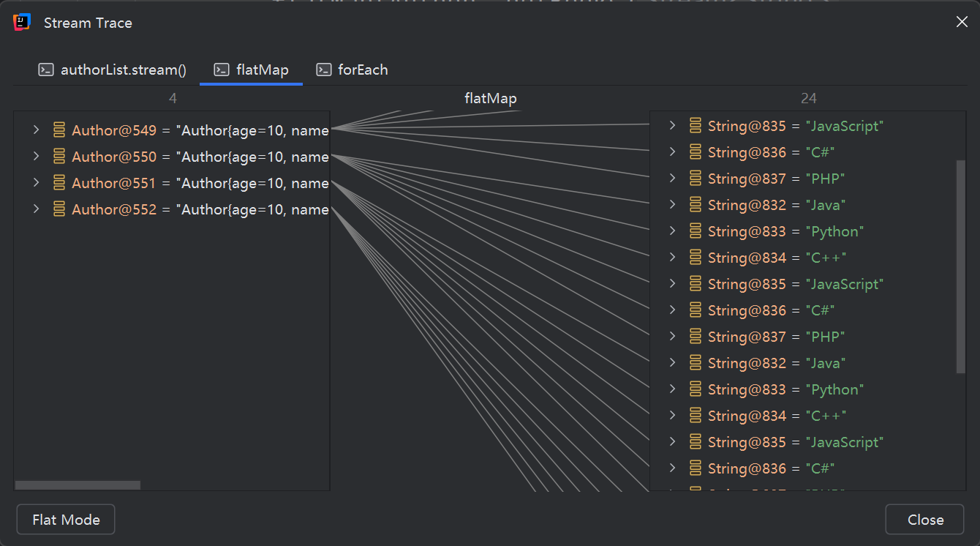
Task: Expand the topmost String@833 "Python" row
Action: [x=673, y=231]
